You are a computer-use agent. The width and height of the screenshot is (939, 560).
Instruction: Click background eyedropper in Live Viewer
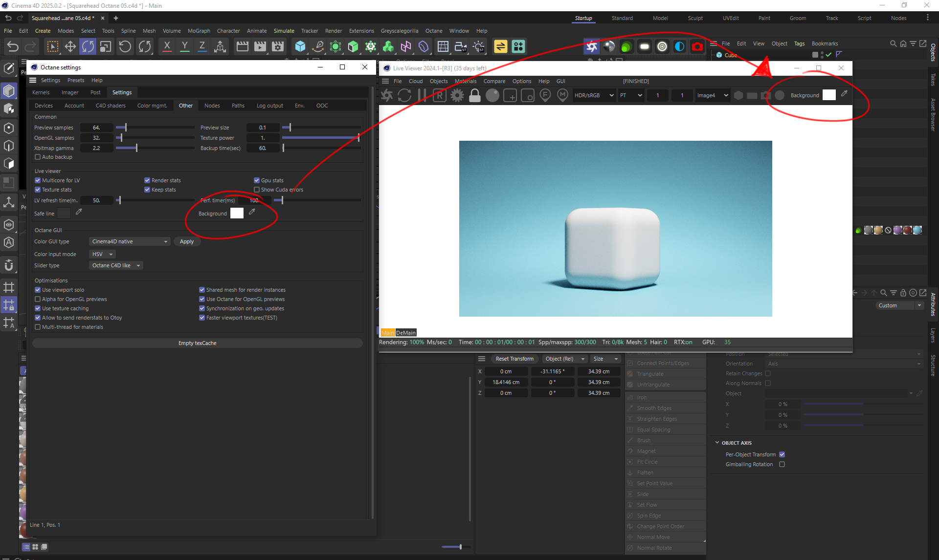point(844,94)
